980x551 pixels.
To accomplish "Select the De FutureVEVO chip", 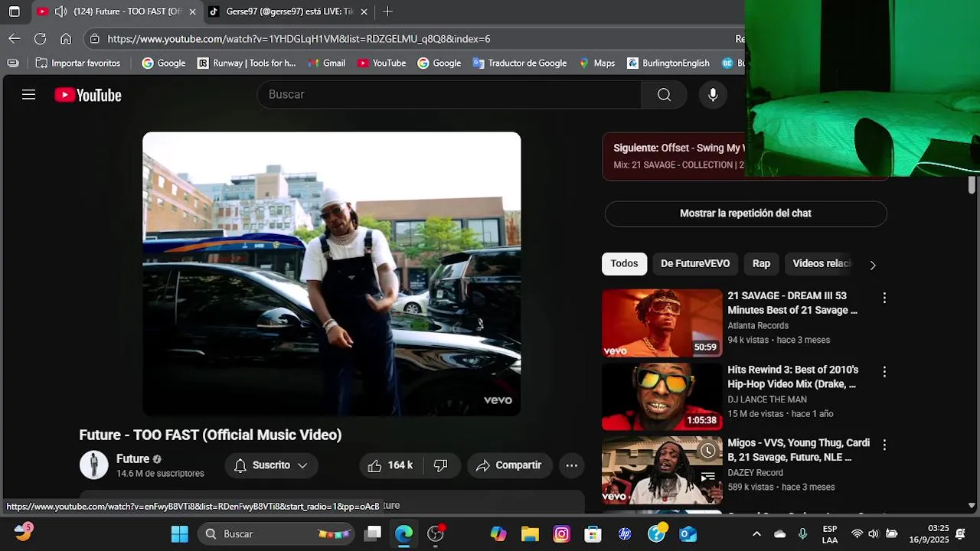I will coord(695,263).
